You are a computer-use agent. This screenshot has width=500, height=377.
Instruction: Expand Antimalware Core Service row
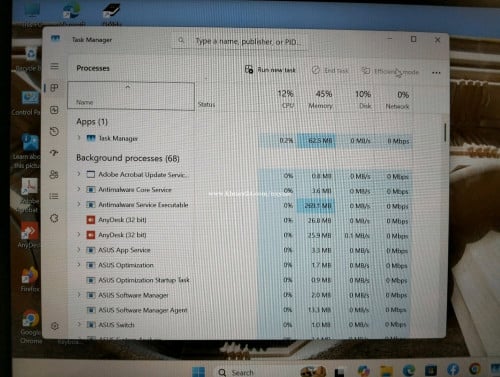pos(79,189)
